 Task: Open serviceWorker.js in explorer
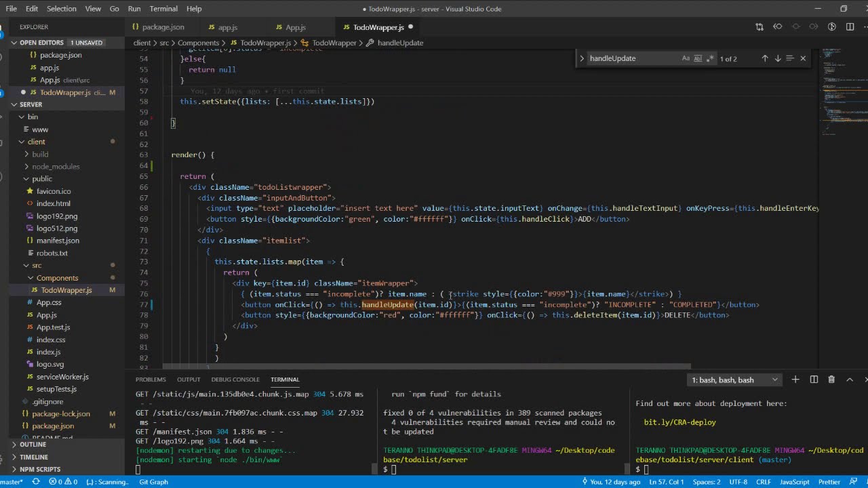coord(62,377)
